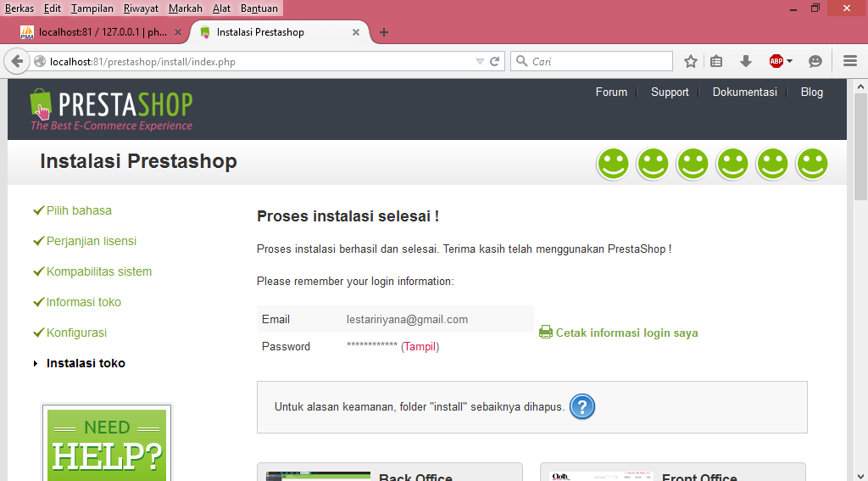Go to Perjanjian lisensi step

point(91,241)
